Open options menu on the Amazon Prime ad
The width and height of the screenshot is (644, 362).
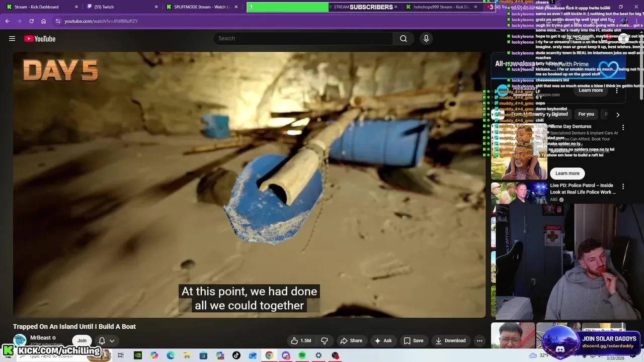[x=617, y=90]
